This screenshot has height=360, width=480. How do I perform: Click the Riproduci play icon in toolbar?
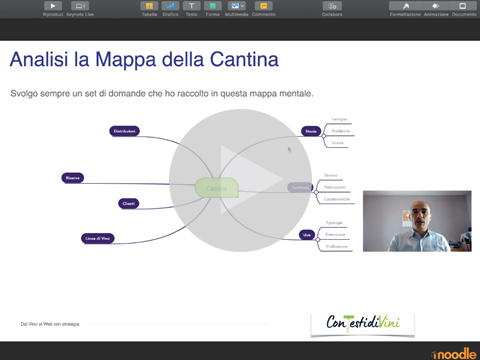click(53, 6)
